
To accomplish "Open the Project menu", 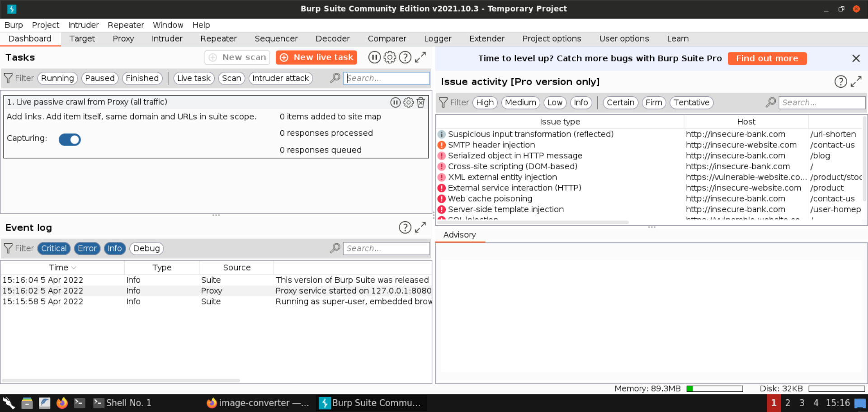I will coord(46,25).
